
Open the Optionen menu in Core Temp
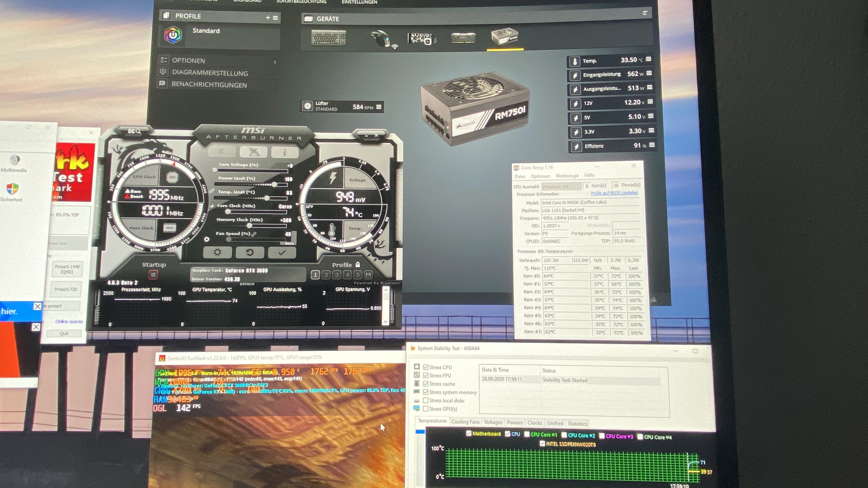(540, 176)
